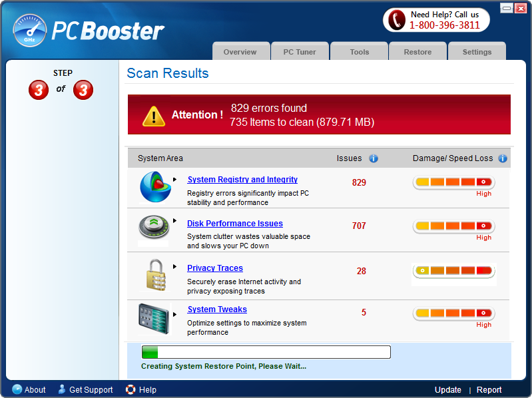This screenshot has height=398, width=532.
Task: Click the yellow warning triangle icon
Action: (154, 116)
